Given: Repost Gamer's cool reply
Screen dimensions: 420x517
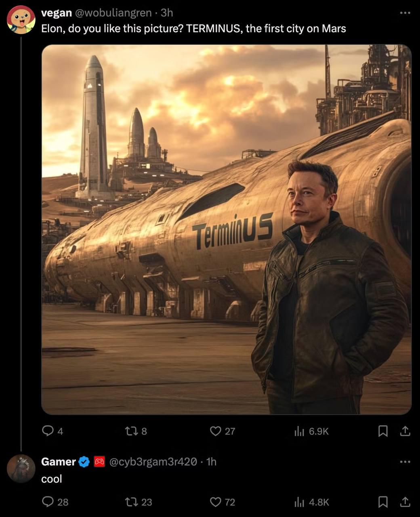Looking at the screenshot, I should pos(132,502).
